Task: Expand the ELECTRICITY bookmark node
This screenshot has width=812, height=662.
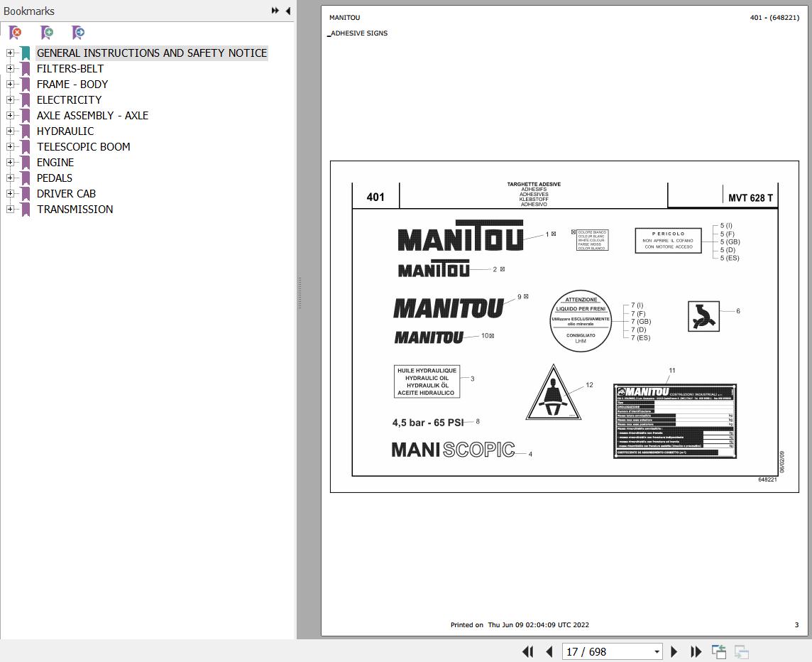Action: coord(10,99)
